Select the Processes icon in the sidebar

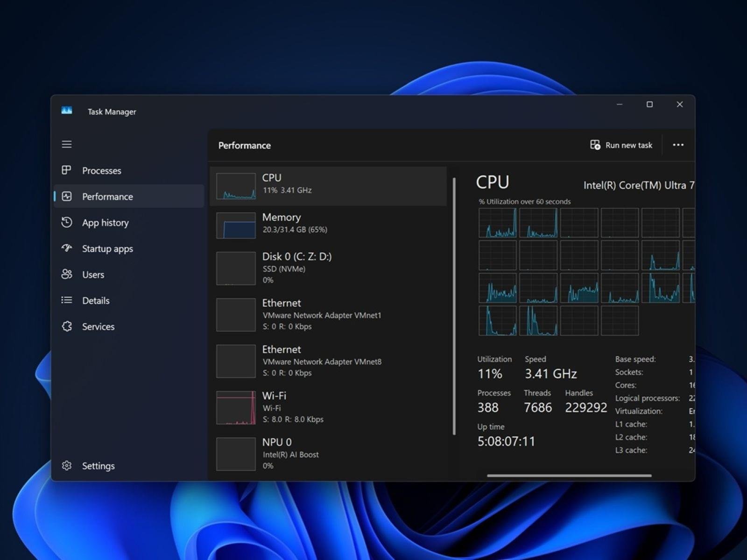point(67,170)
